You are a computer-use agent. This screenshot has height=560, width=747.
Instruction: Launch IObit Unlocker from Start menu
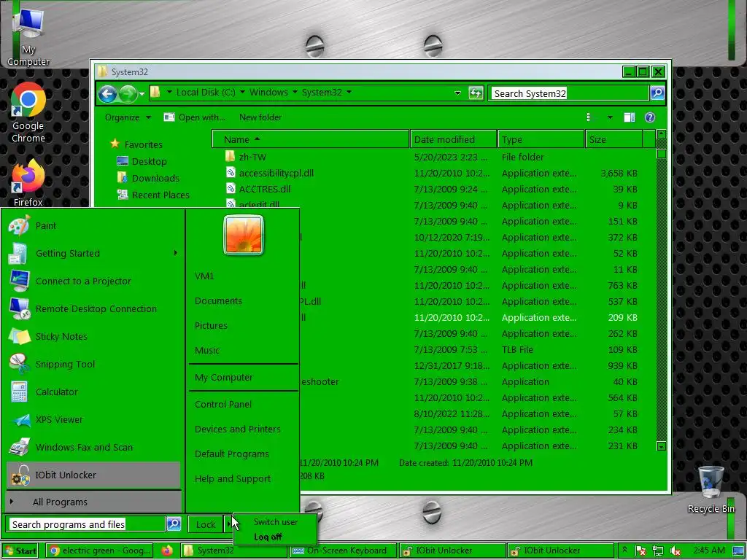point(93,475)
